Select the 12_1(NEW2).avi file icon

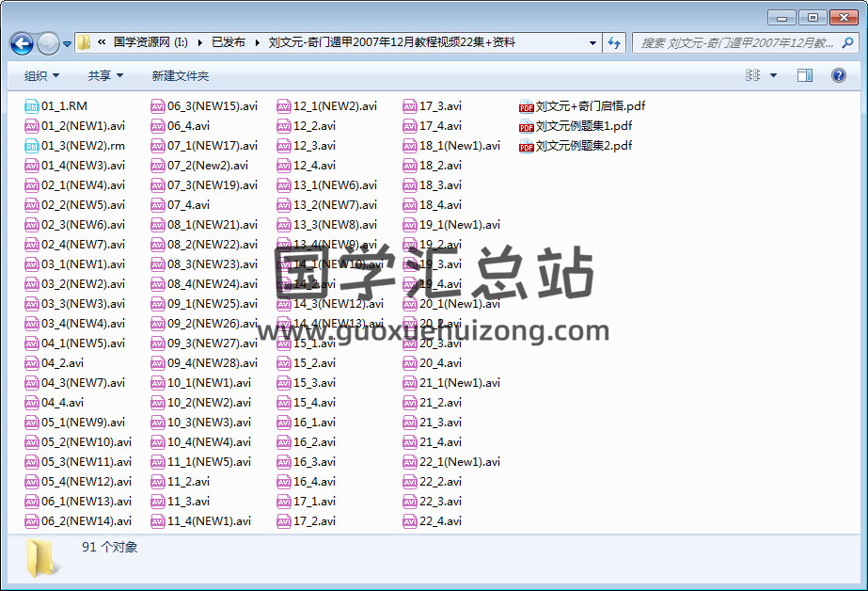[x=284, y=106]
